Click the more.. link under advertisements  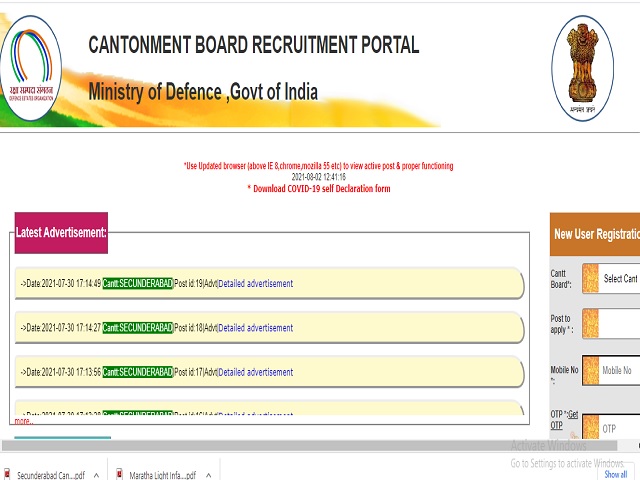[x=24, y=421]
